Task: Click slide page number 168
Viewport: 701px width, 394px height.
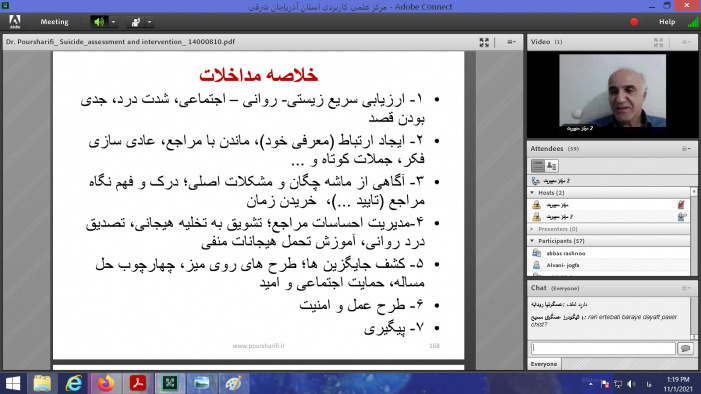Action: click(x=434, y=346)
